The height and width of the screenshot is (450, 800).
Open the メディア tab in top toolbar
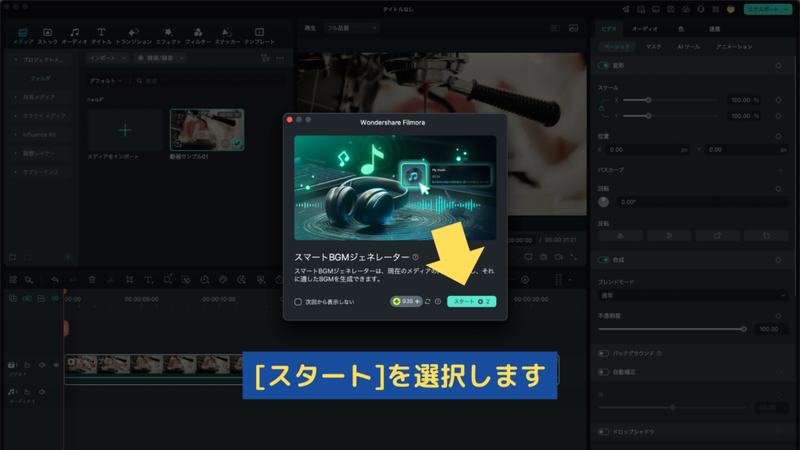coord(23,36)
